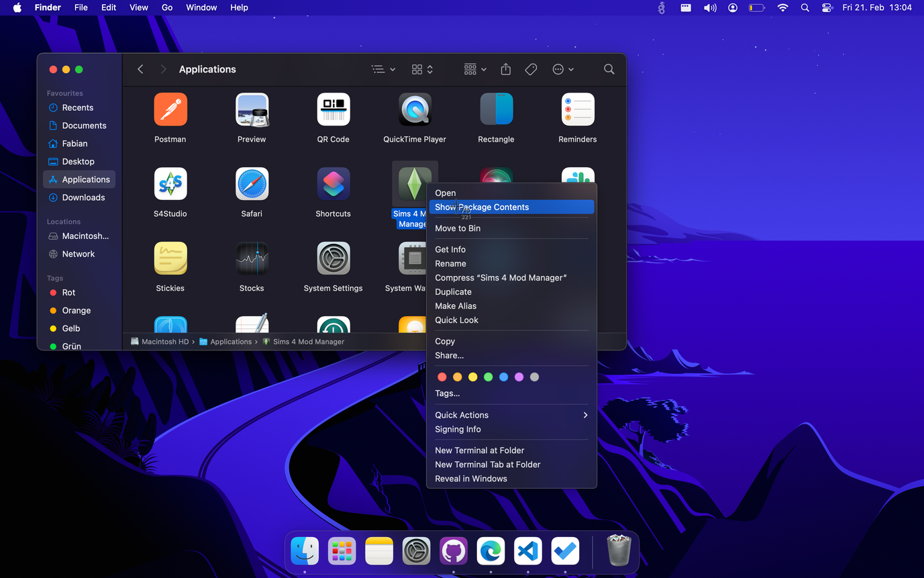Viewport: 924px width, 578px height.
Task: Select the Fabian home folder in sidebar
Action: tap(79, 144)
